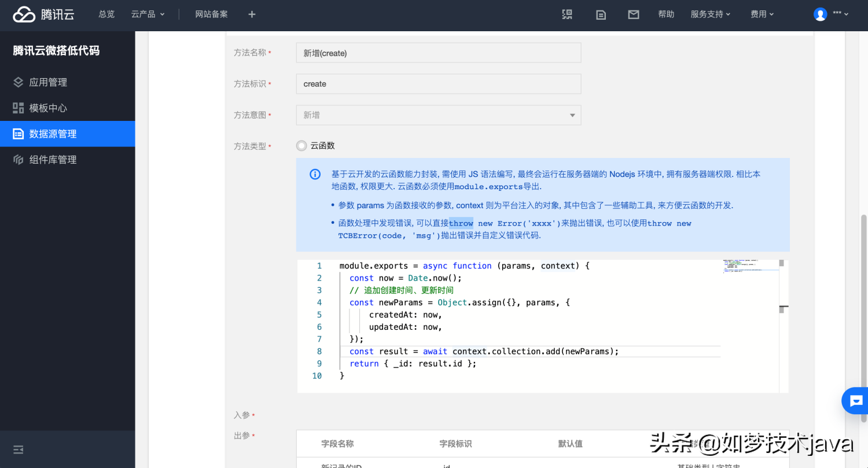Open 组件库管理 in sidebar

click(x=53, y=160)
